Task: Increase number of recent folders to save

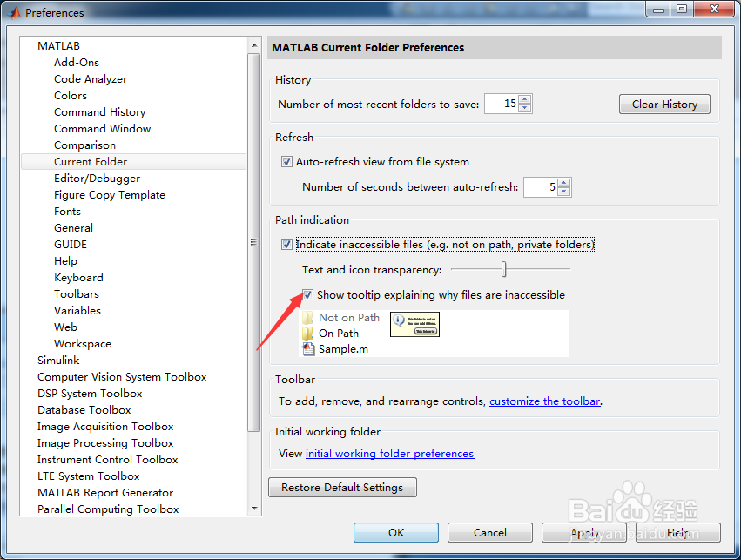Action: 524,99
